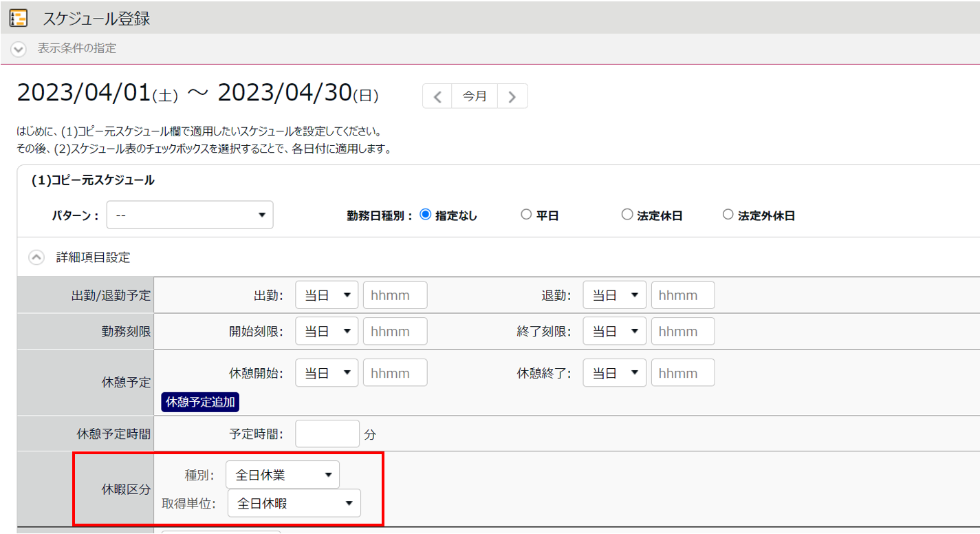980x534 pixels.
Task: Click the 休憩開始 time input field
Action: point(395,373)
